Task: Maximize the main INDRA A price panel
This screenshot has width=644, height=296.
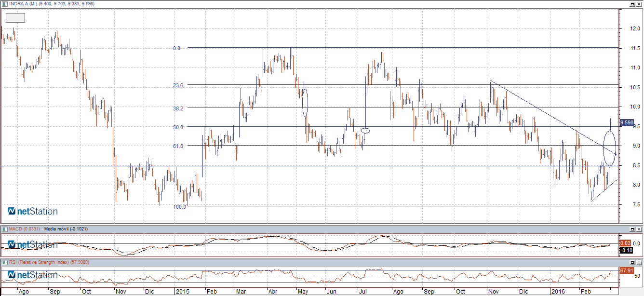Action: (632, 4)
